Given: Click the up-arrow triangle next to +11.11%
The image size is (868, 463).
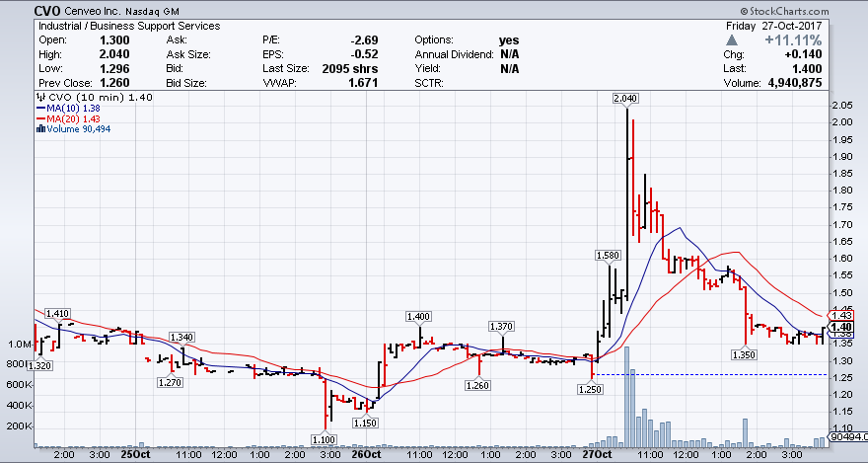Looking at the screenshot, I should [x=730, y=39].
